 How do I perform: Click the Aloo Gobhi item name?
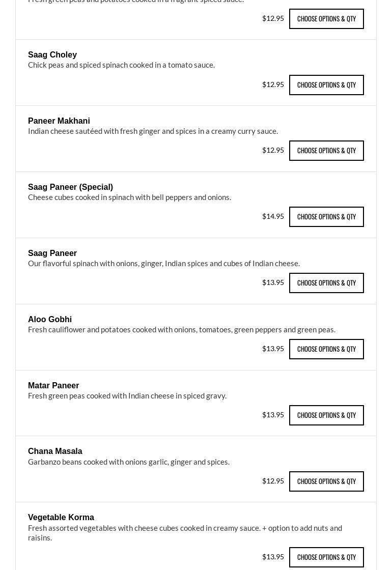pos(50,319)
